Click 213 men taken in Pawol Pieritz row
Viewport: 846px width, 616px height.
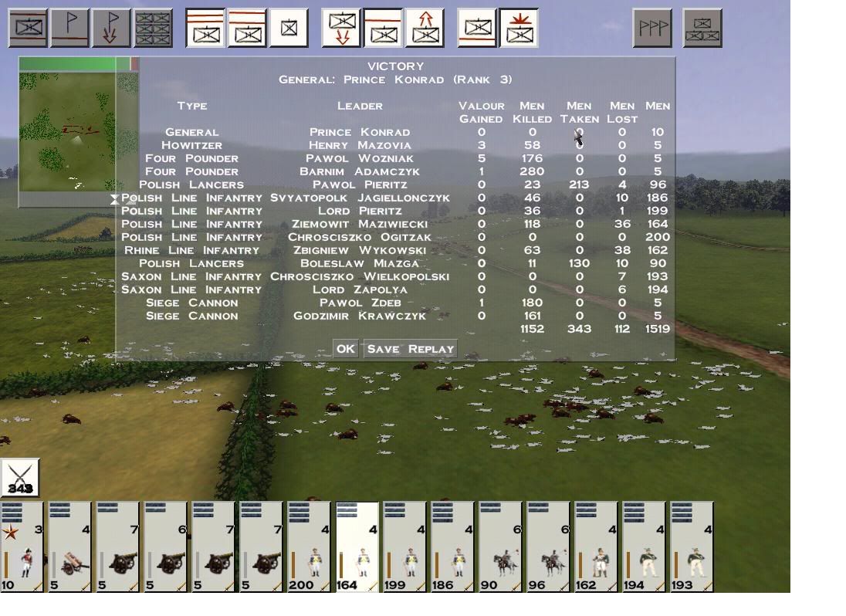click(x=579, y=184)
